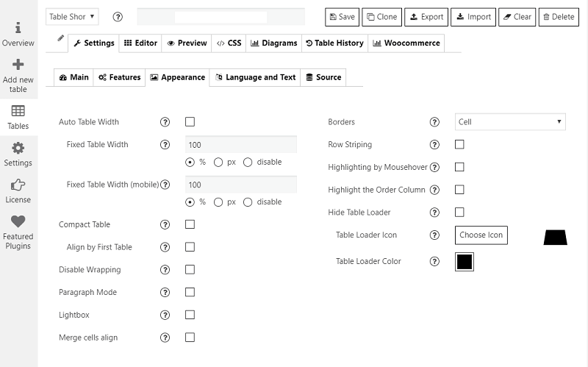This screenshot has width=588, height=367.
Task: Open Featured Plugins heart icon
Action: (x=18, y=221)
